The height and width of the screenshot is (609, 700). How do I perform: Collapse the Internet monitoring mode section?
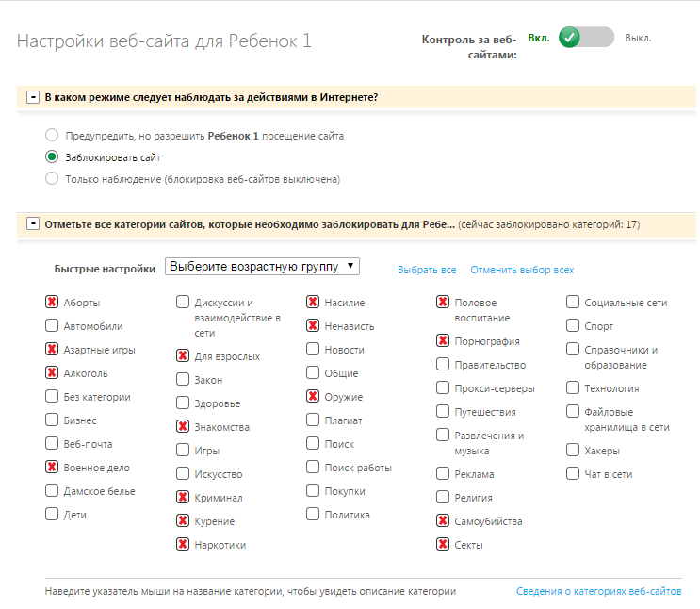pyautogui.click(x=33, y=97)
